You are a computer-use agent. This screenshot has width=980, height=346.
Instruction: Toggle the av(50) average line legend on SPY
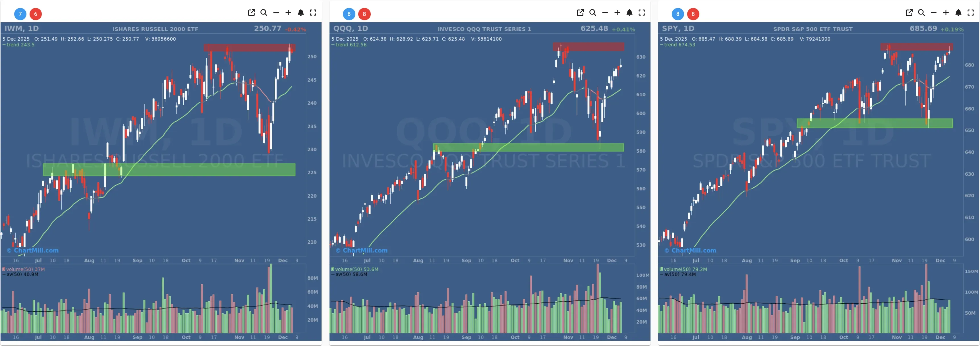click(x=679, y=274)
